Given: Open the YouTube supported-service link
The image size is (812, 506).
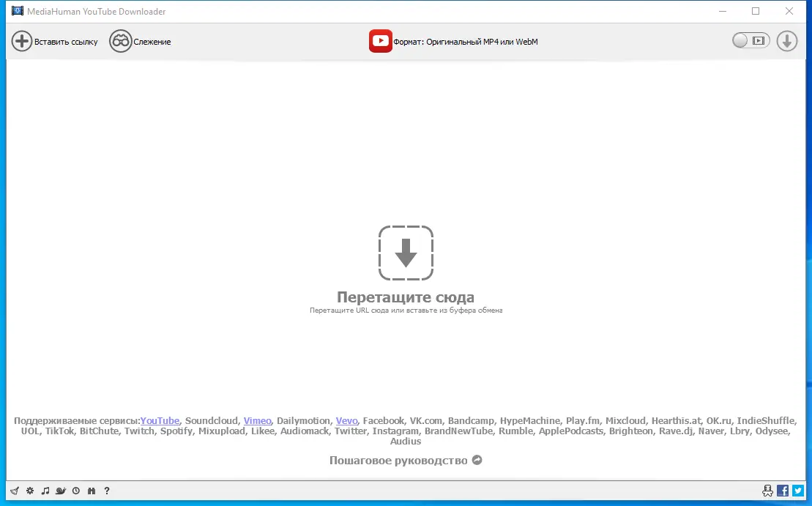Looking at the screenshot, I should coord(160,420).
